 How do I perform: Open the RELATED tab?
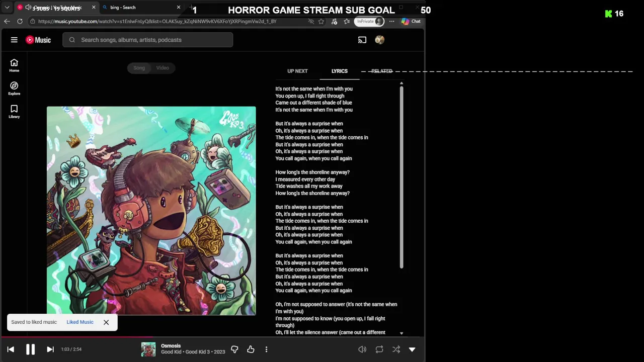click(382, 71)
